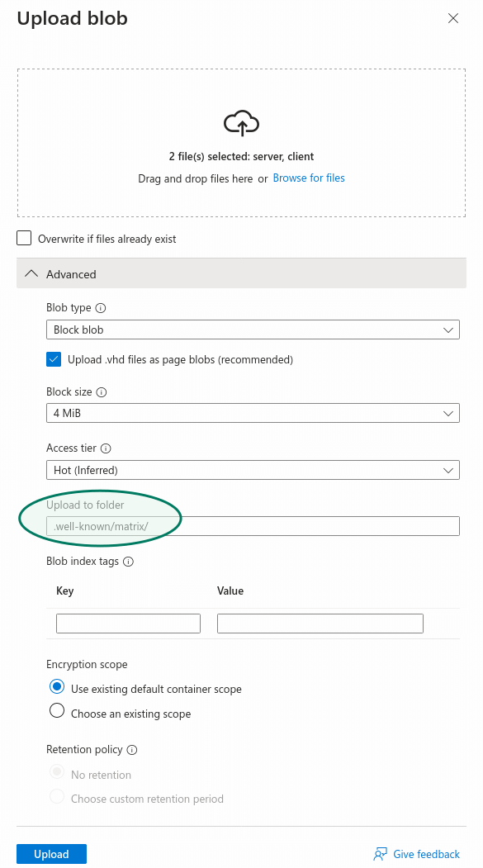Click the Give feedback person icon
The image size is (483, 868).
pos(380,854)
